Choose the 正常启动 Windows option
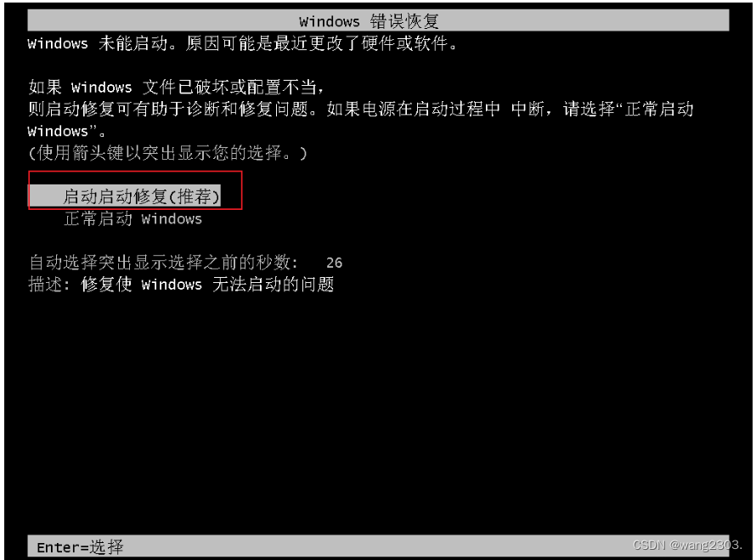Viewport: 756px width, 560px height. pos(133,219)
